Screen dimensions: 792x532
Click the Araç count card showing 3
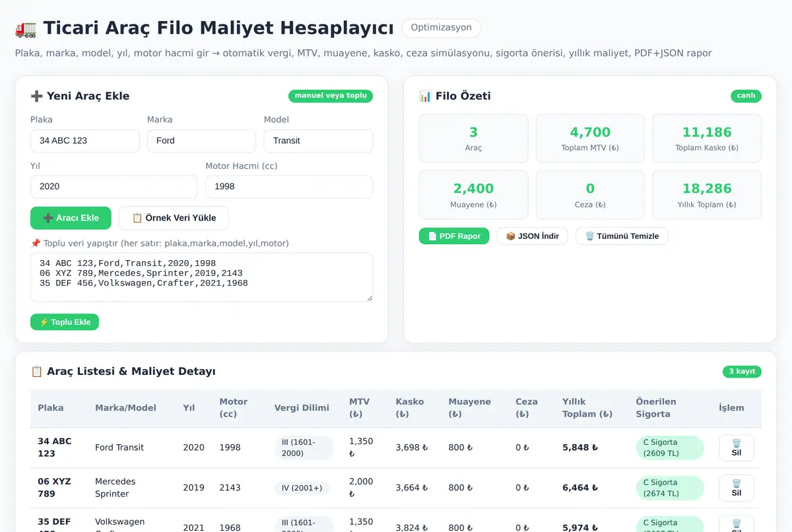[x=474, y=139]
